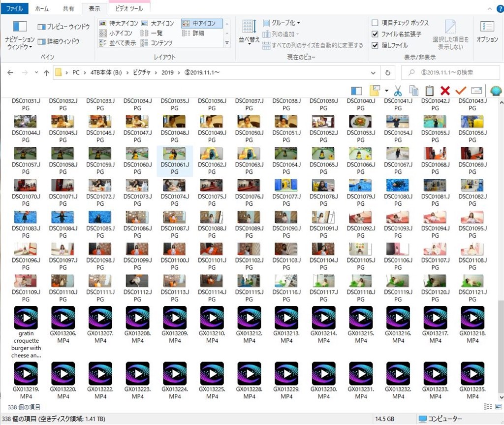The height and width of the screenshot is (425, 504).
Task: Click the red X Delete icon
Action: pos(445,91)
